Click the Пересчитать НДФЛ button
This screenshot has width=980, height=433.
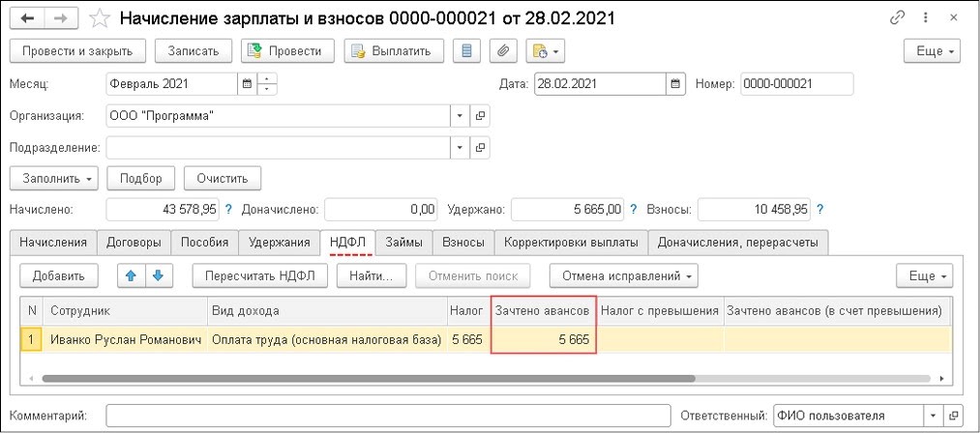tap(260, 275)
